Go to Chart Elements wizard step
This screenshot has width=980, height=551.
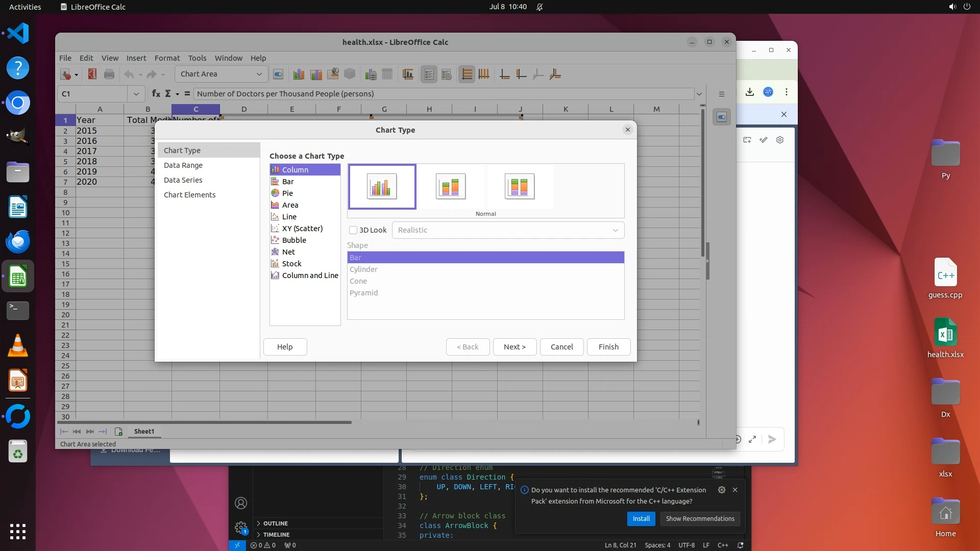[189, 195]
